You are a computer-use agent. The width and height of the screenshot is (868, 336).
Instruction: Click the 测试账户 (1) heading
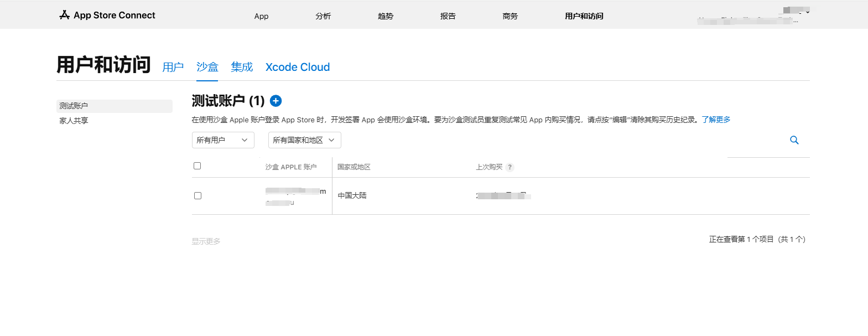[228, 101]
